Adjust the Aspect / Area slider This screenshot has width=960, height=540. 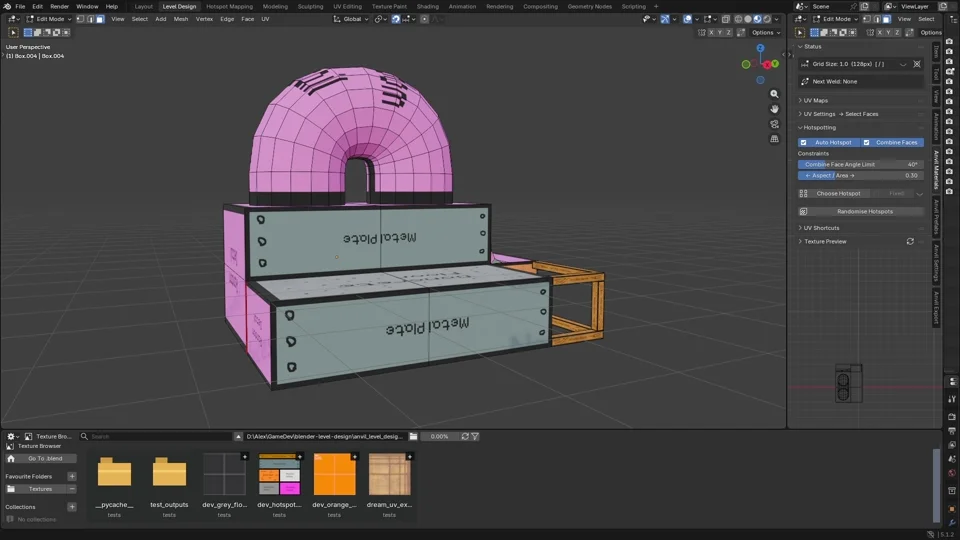click(861, 175)
